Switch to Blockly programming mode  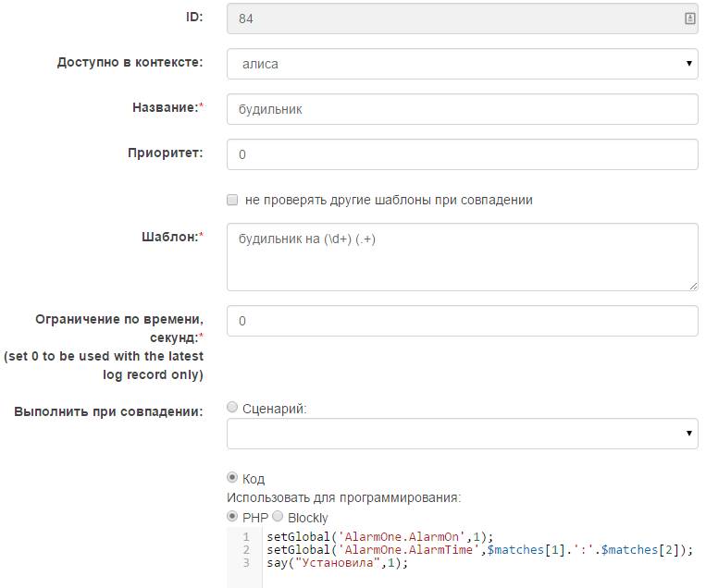click(278, 517)
